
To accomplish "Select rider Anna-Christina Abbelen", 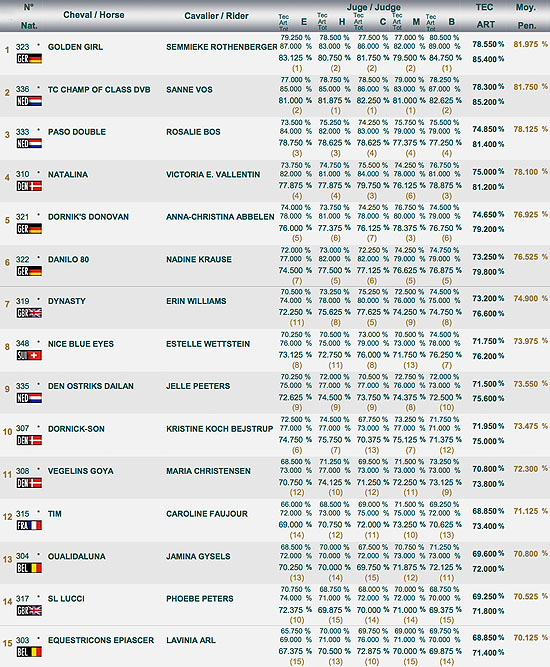I will tap(220, 217).
